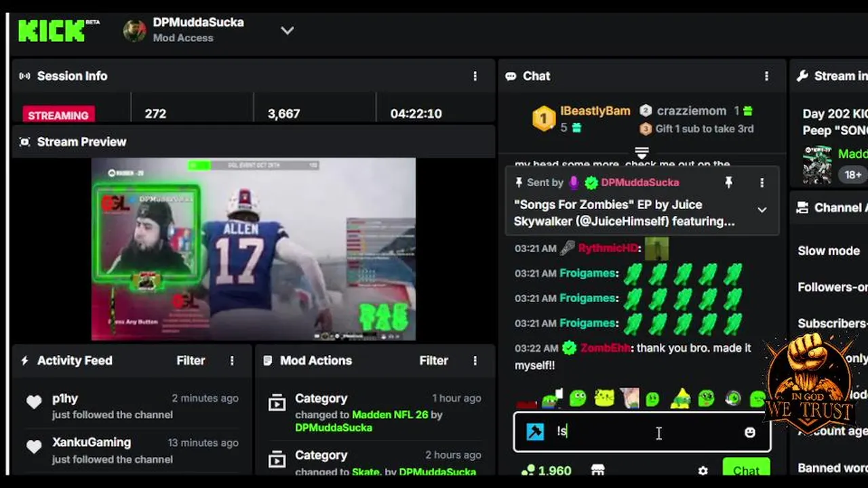
Task: Click the Stream Preview panel icon
Action: coord(24,142)
